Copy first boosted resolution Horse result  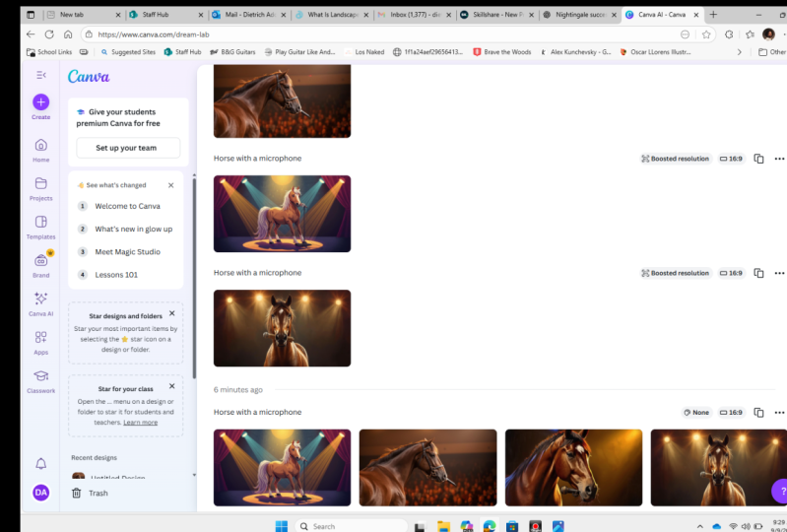click(x=758, y=159)
